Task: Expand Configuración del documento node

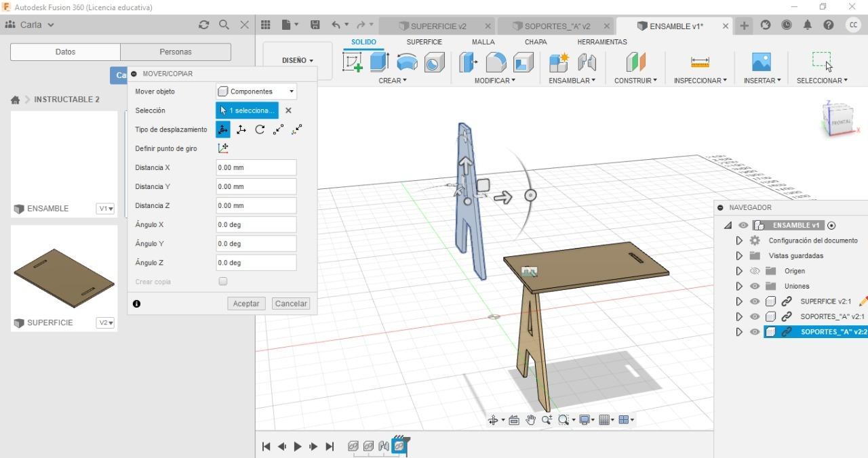Action: pos(739,241)
